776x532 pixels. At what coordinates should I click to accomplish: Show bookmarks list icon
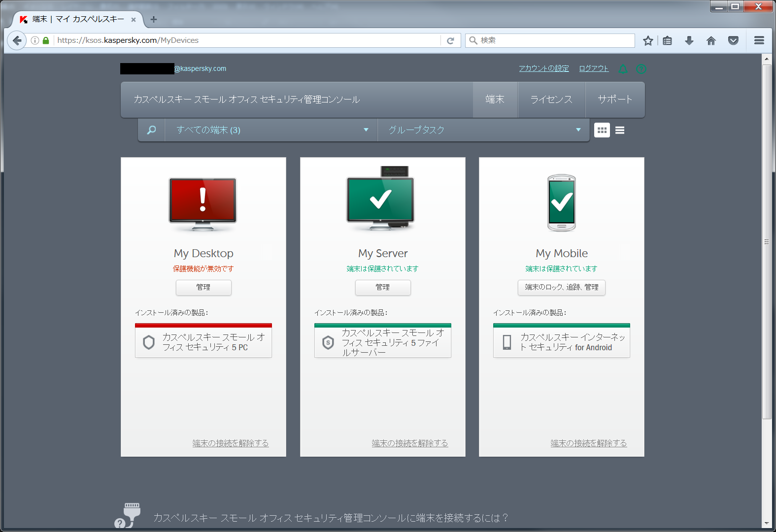[668, 40]
